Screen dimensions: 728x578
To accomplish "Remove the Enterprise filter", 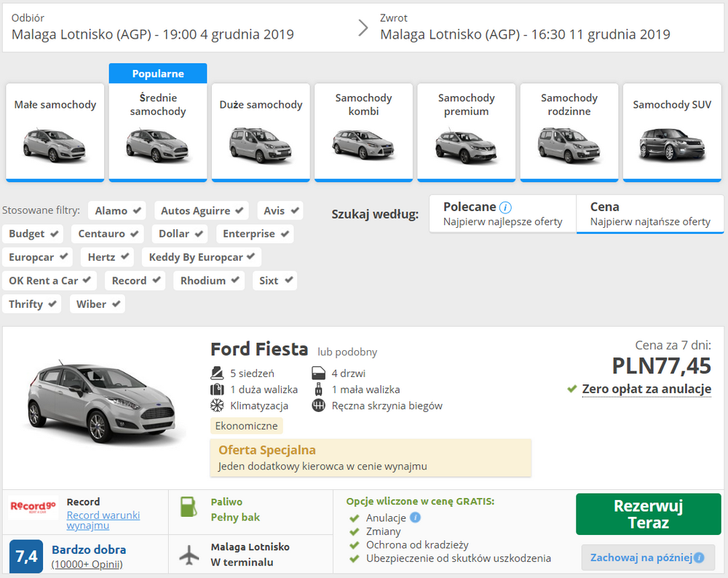I will pos(255,234).
